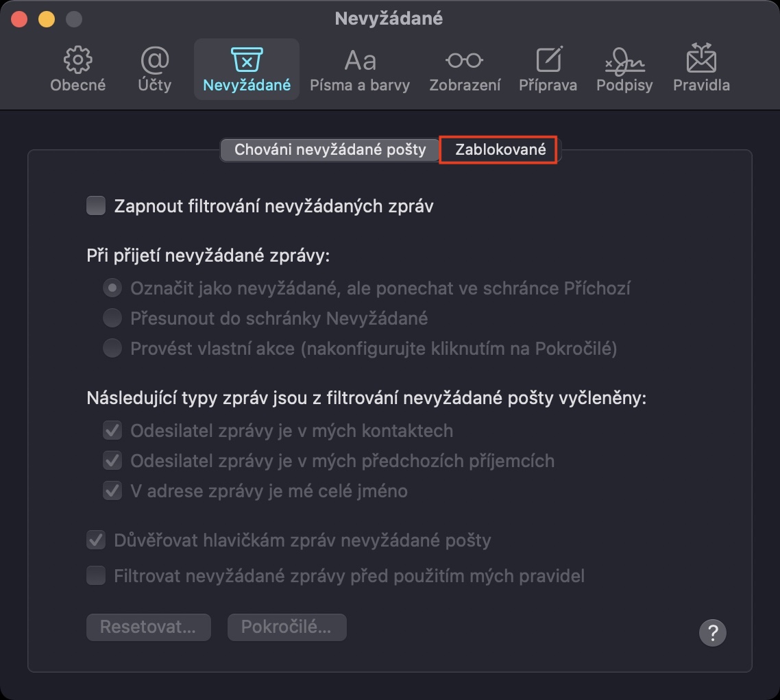Open Písma a barvy fonts pane

(360, 69)
